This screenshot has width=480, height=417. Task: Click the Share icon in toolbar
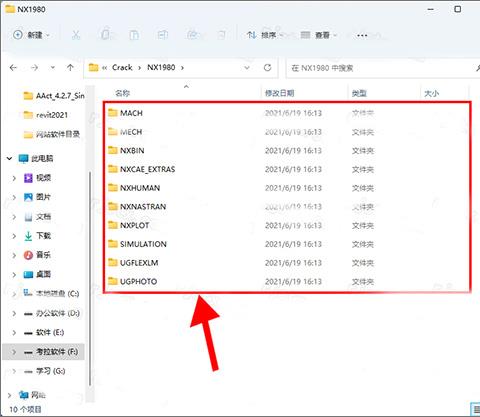click(x=192, y=35)
